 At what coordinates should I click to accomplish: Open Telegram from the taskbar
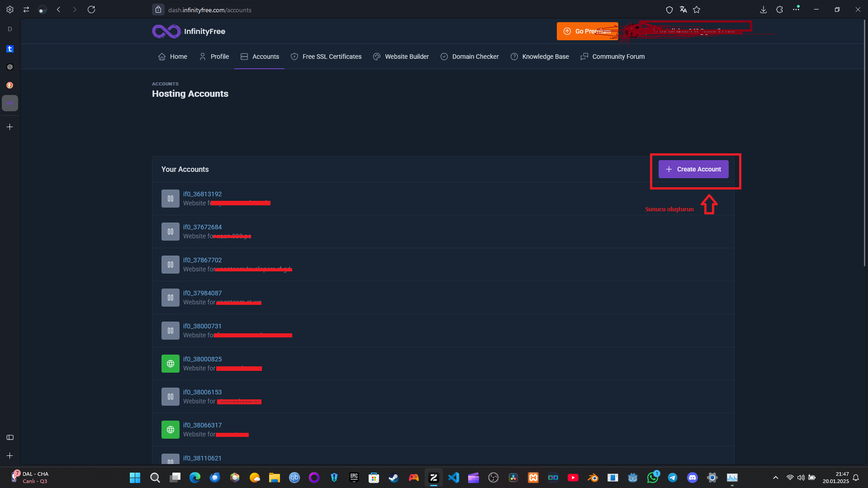coord(673,478)
